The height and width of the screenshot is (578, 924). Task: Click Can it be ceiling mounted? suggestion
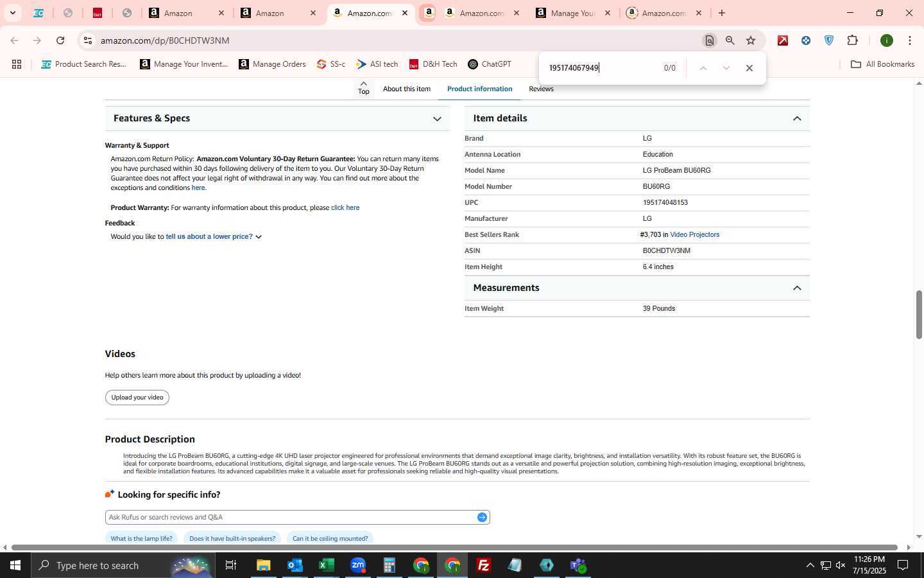330,538
